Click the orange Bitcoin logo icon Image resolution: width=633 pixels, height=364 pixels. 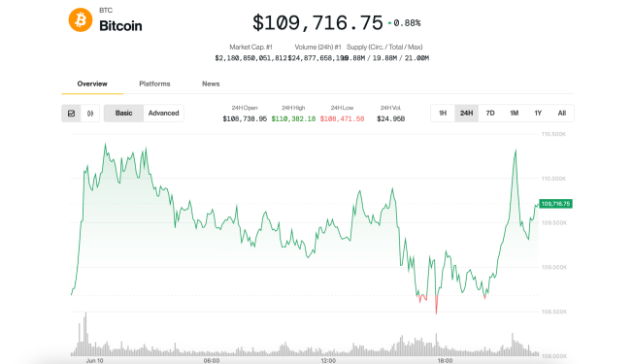pyautogui.click(x=81, y=19)
